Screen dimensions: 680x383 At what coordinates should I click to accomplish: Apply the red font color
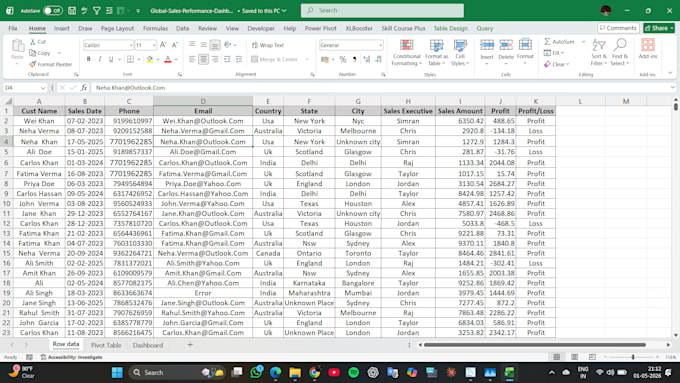tap(168, 59)
